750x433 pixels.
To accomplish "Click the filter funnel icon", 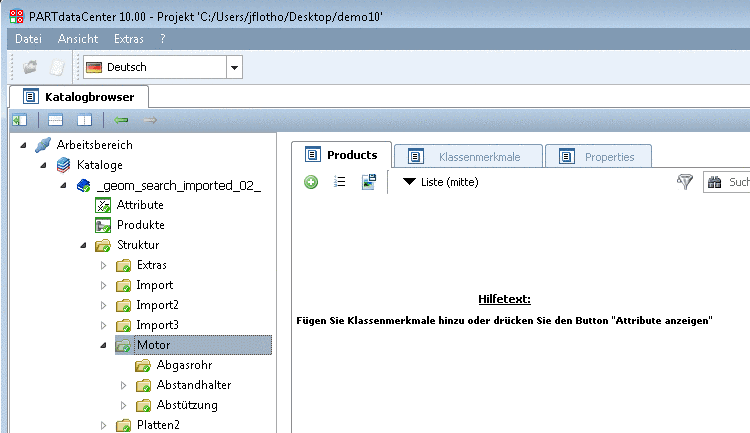I will click(x=685, y=182).
